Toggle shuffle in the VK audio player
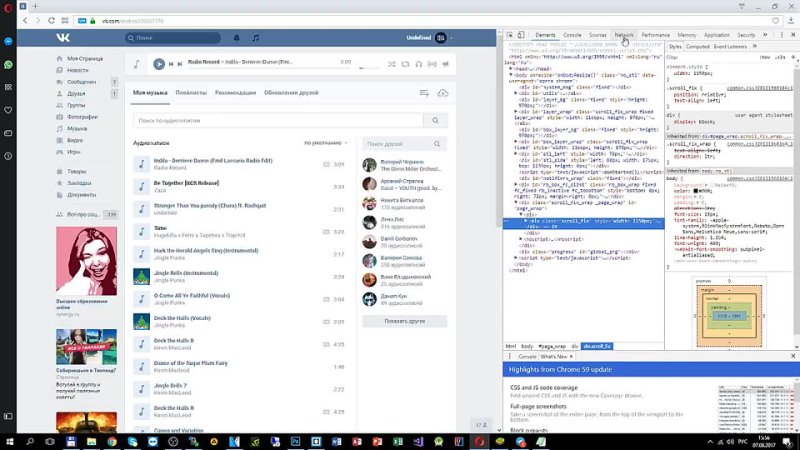The image size is (800, 450). pyautogui.click(x=391, y=64)
